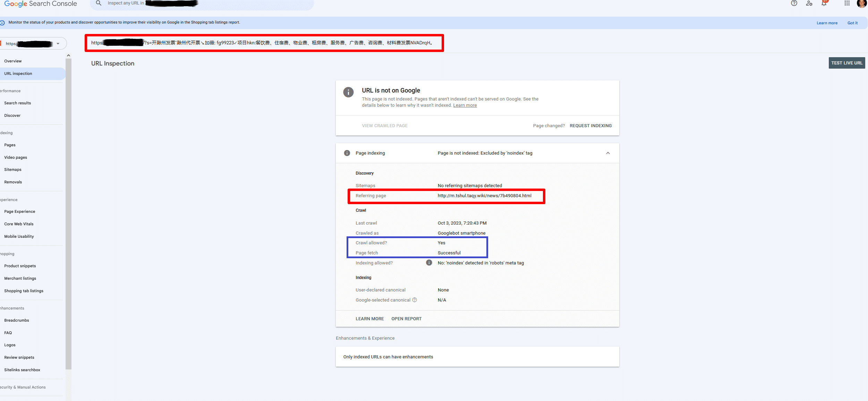Screen dimensions: 868x401
Task: Open Product snippets report
Action: coord(20,266)
